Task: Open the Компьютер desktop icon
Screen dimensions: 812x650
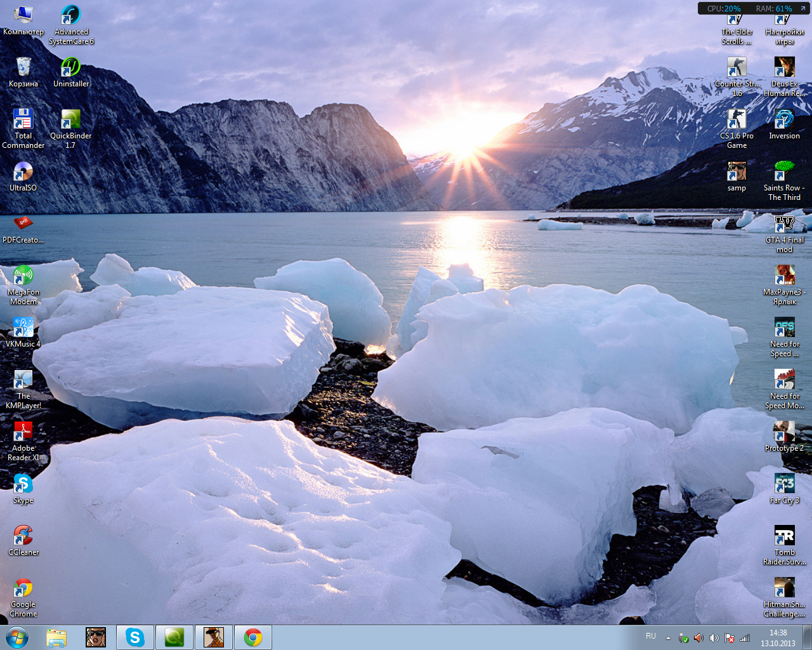Action: 23,20
